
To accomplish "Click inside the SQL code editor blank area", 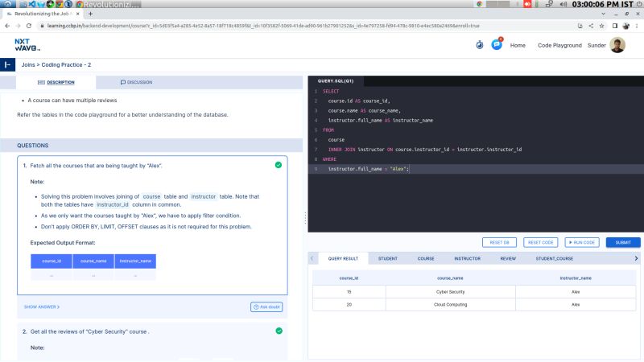I will pyautogui.click(x=476, y=204).
